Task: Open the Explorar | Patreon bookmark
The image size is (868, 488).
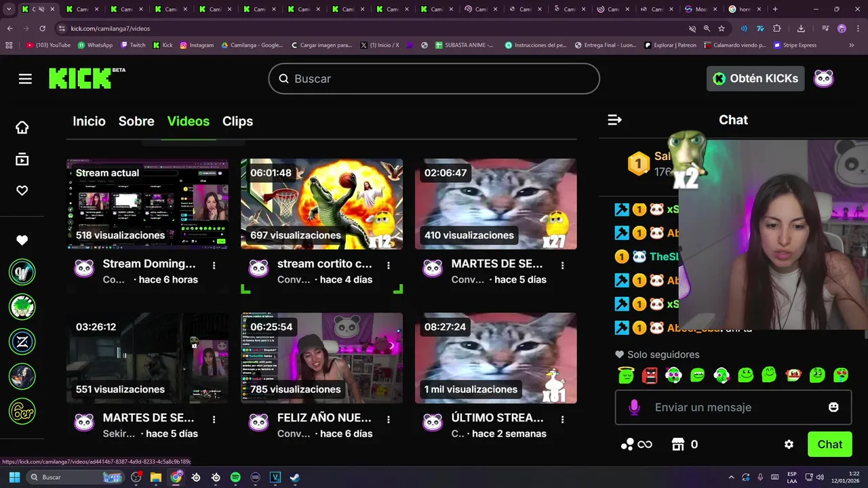Action: point(671,45)
